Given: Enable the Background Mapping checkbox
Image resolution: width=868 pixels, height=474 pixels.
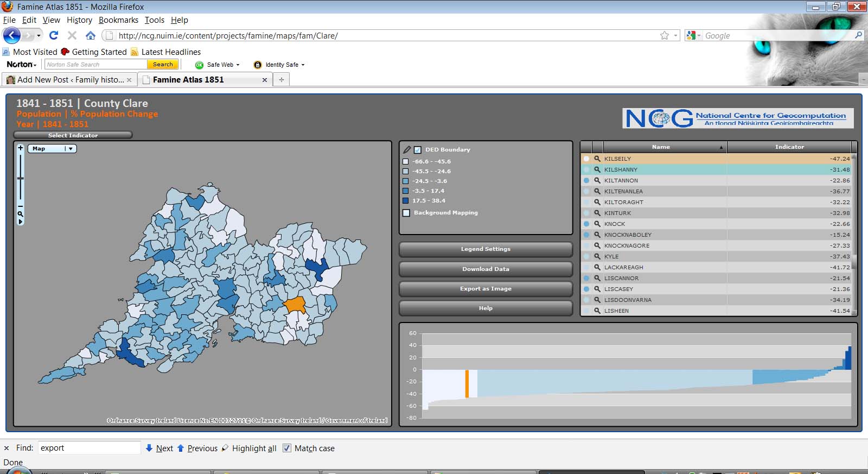Looking at the screenshot, I should pyautogui.click(x=406, y=213).
